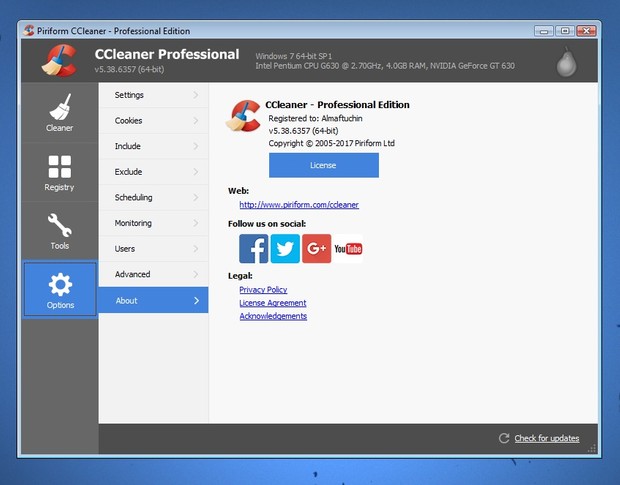Click the Twitter social icon
The height and width of the screenshot is (485, 620).
pyautogui.click(x=285, y=249)
